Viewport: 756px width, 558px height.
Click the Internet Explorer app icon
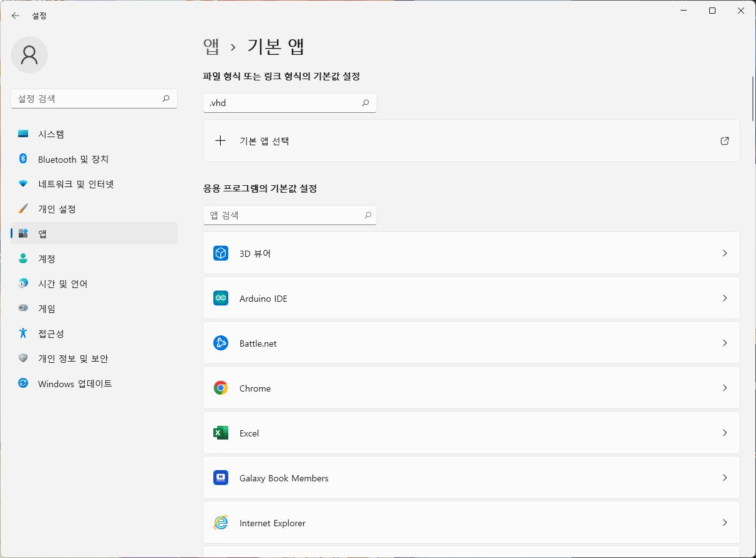(221, 522)
